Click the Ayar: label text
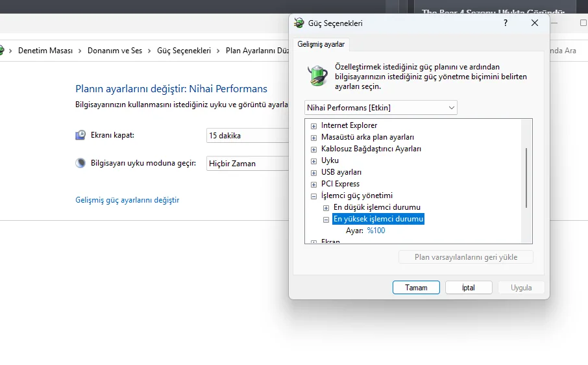This screenshot has width=588, height=365. tap(354, 231)
